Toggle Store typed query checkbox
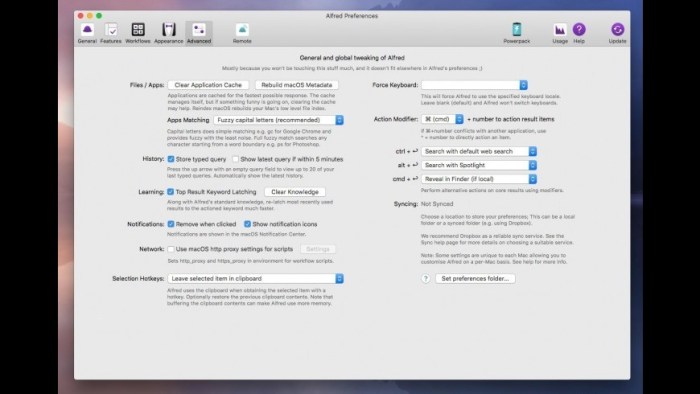This screenshot has width=700, height=394. [x=171, y=159]
